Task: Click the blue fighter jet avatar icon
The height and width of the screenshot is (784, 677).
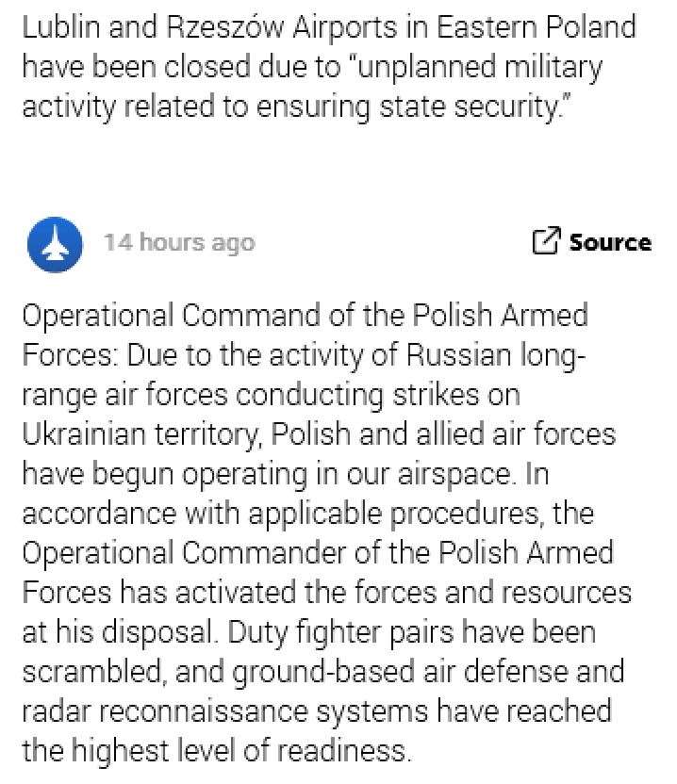Action: 55,244
